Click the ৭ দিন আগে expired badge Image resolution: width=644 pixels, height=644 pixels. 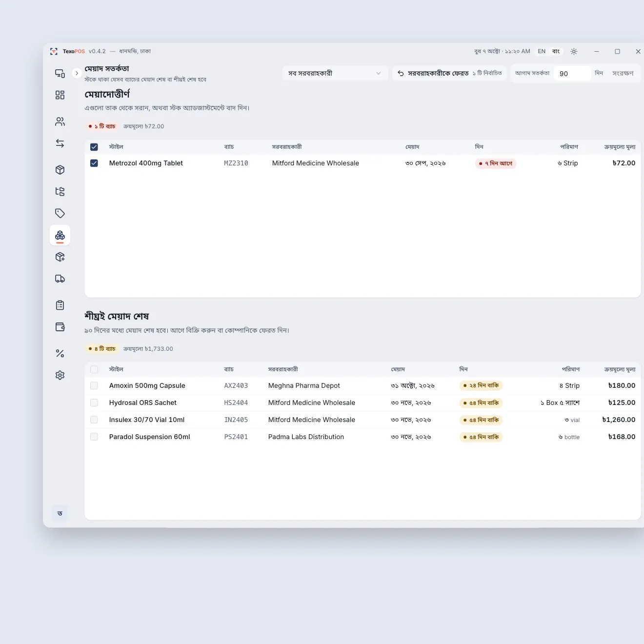496,163
